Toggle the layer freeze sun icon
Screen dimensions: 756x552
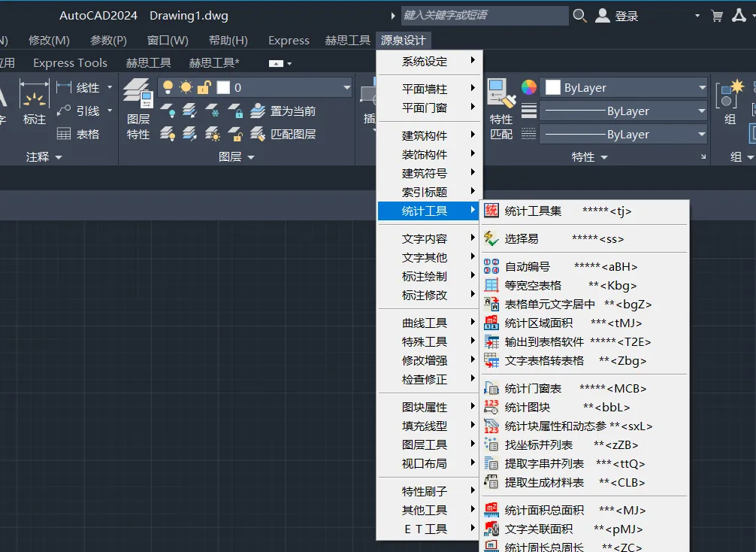[186, 87]
